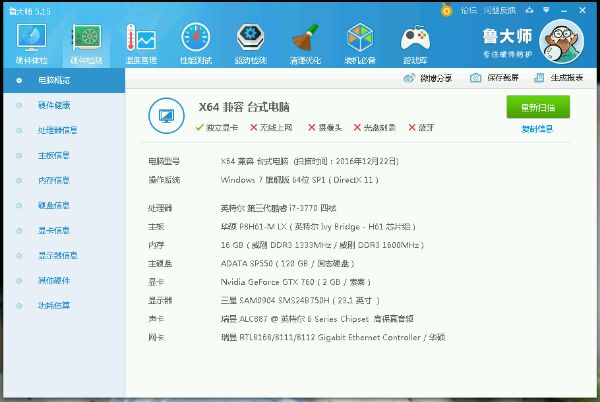The height and width of the screenshot is (402, 600).
Task: Click the 无线上网 X indicator
Action: (x=271, y=128)
